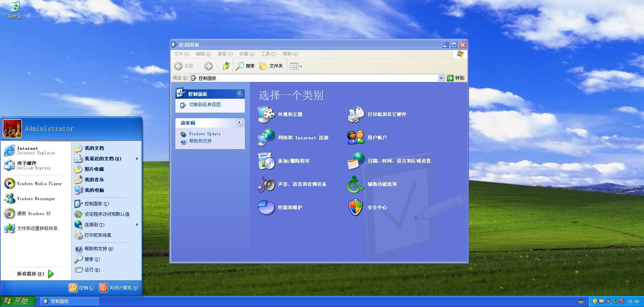Open the Security Center (安全中心) shield icon
The height and width of the screenshot is (307, 644).
(356, 208)
